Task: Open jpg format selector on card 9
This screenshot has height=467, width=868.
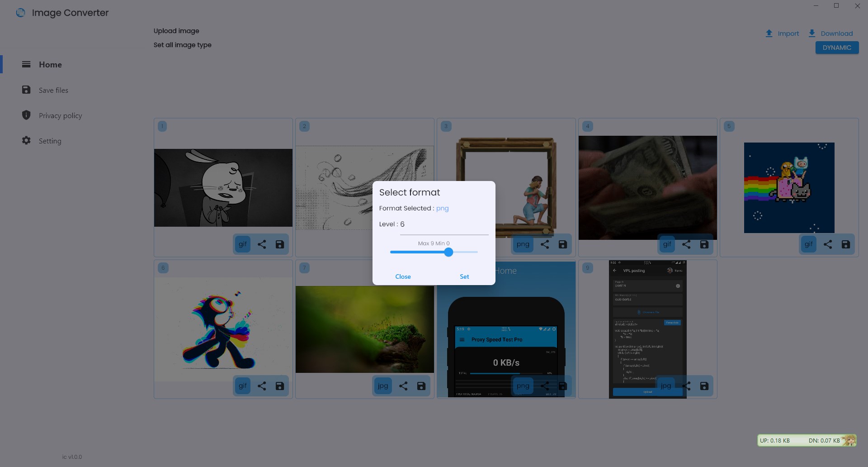Action: [x=666, y=386]
